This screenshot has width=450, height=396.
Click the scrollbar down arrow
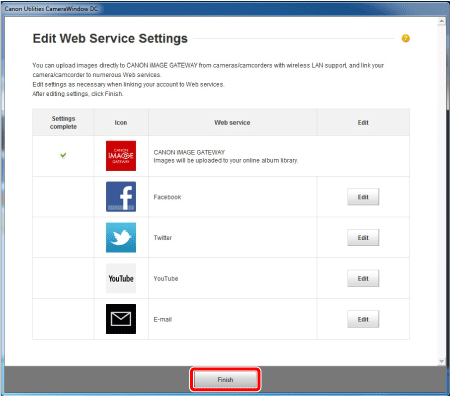click(442, 361)
